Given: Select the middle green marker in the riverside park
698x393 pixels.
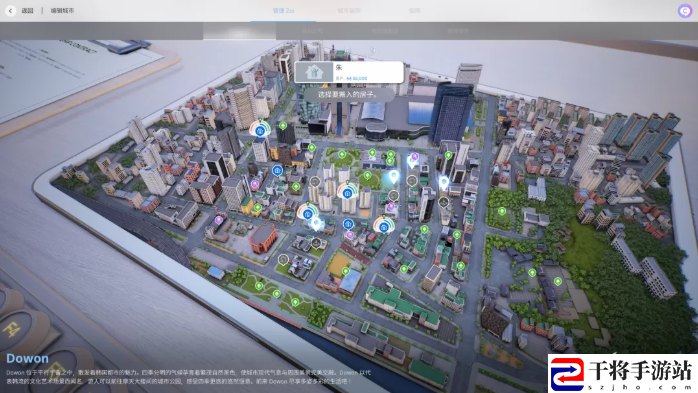Looking at the screenshot, I should [277, 294].
